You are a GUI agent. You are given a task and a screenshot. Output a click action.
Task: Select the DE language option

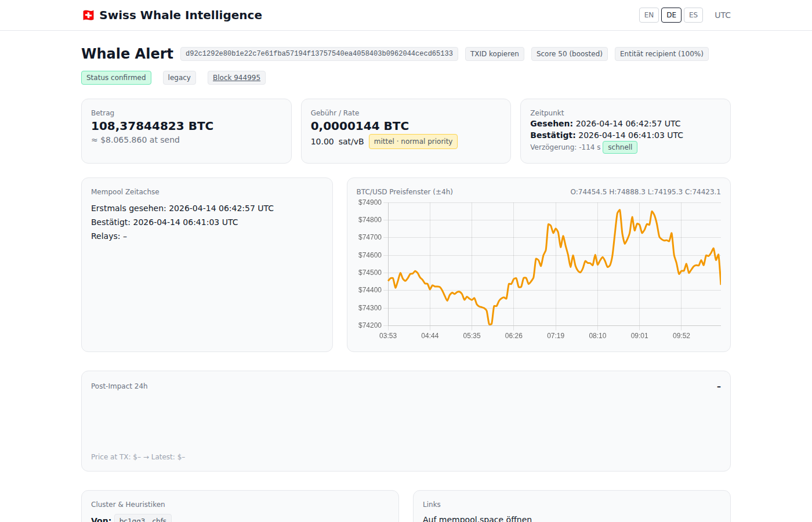click(x=671, y=15)
